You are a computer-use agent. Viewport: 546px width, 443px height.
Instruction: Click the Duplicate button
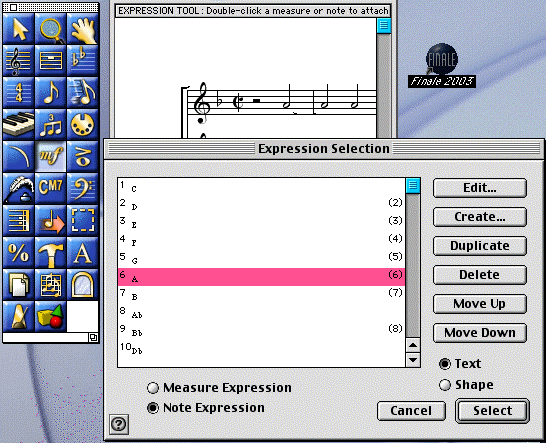[x=480, y=246]
